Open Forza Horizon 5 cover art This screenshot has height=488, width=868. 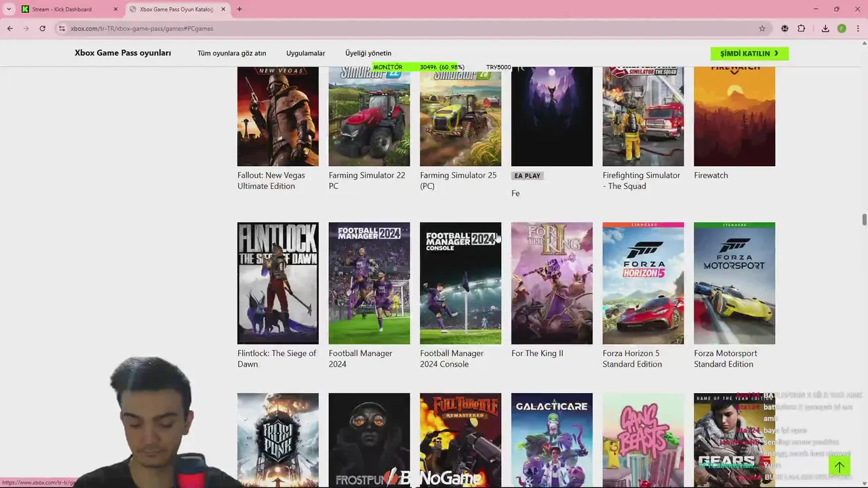point(644,283)
